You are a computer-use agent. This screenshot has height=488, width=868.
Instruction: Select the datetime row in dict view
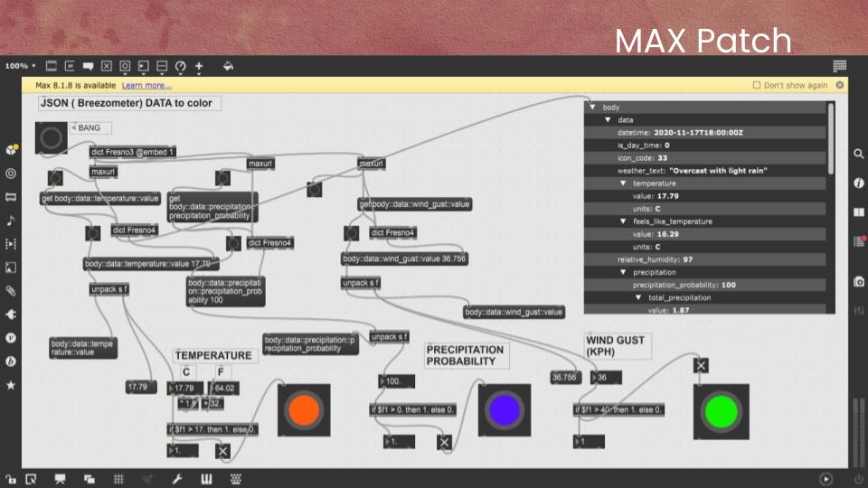pos(704,132)
